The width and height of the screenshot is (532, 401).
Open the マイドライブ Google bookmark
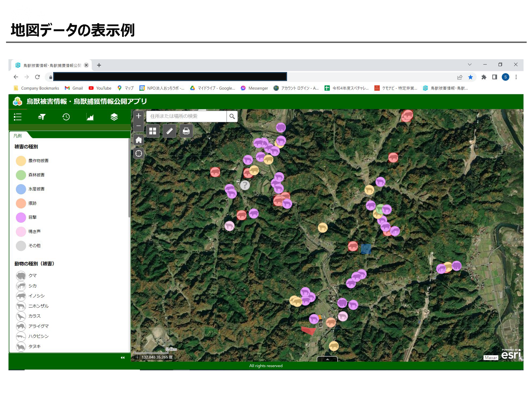(212, 88)
